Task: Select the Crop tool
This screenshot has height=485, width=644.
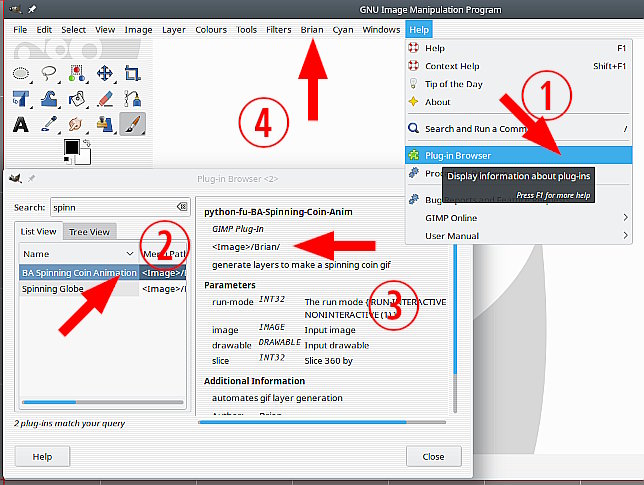Action: (x=132, y=74)
